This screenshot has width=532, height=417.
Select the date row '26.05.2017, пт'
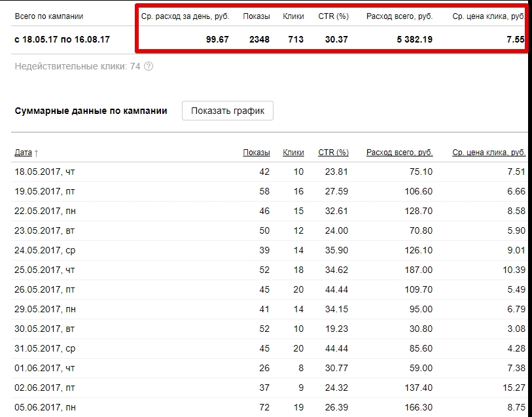pyautogui.click(x=270, y=290)
